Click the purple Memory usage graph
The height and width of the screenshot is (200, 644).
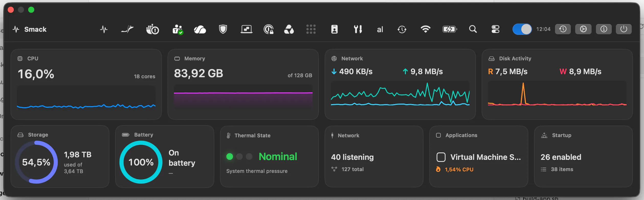243,97
